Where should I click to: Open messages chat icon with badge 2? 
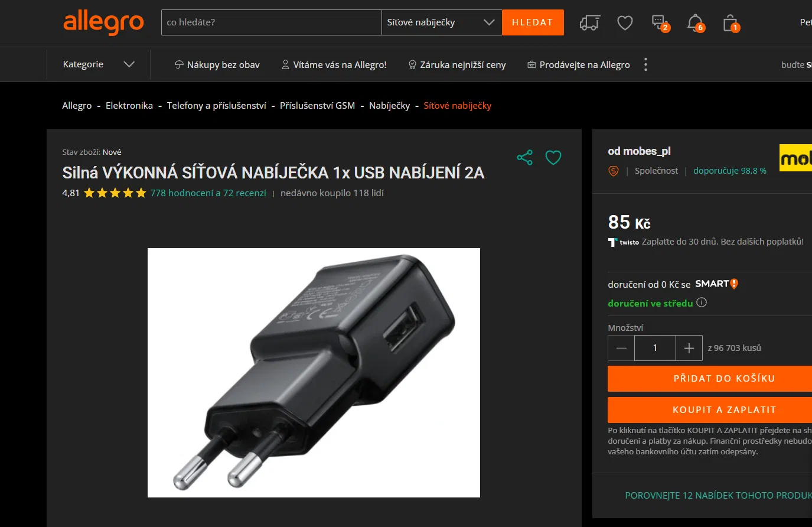pyautogui.click(x=660, y=22)
